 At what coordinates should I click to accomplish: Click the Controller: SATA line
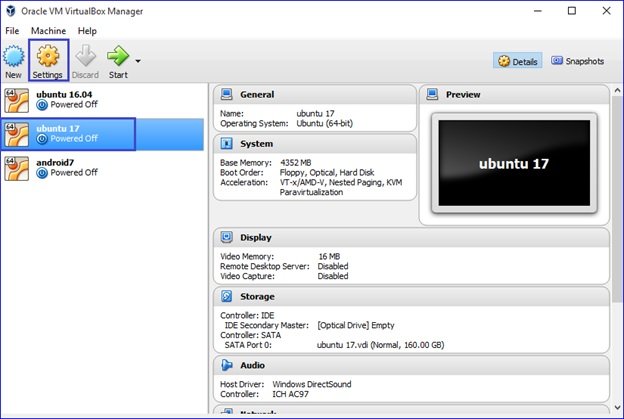[x=250, y=335]
